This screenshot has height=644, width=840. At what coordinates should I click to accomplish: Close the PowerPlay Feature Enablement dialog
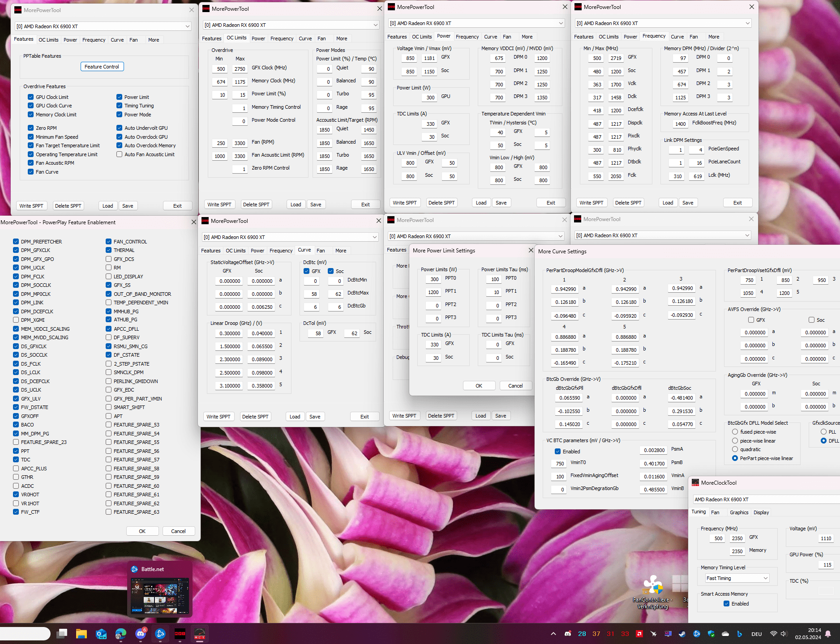click(x=194, y=222)
